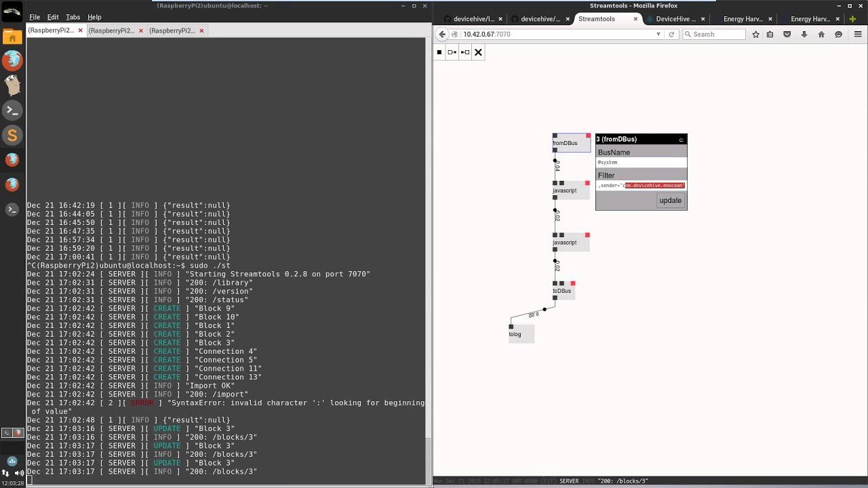
Task: Click the "SyntaxError: invalid character" log line
Action: (x=225, y=407)
